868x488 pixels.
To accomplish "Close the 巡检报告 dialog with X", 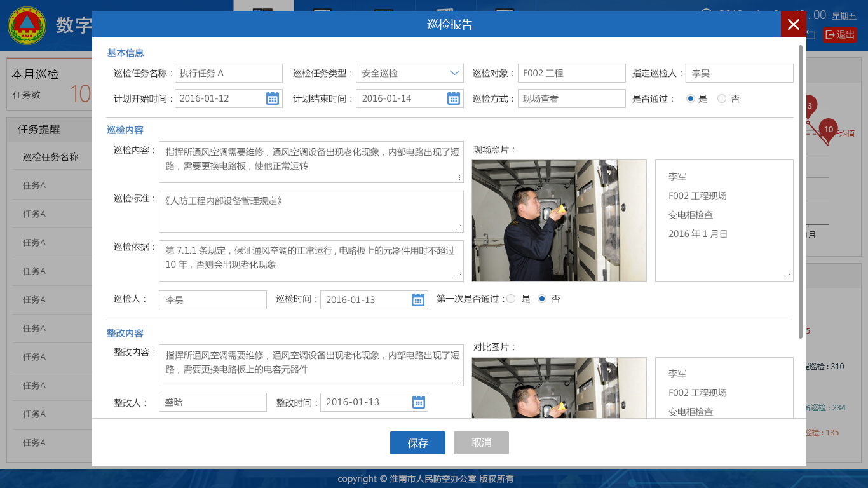I will pyautogui.click(x=794, y=24).
